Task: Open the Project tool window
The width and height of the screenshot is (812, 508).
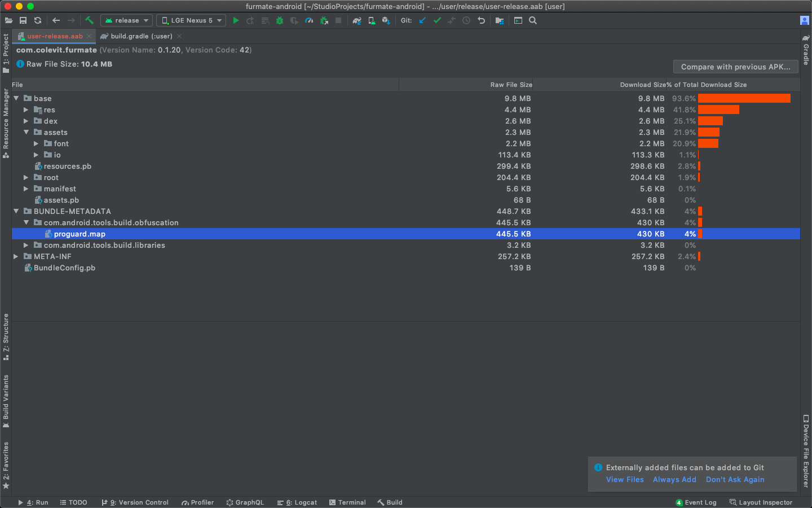Action: (6, 53)
